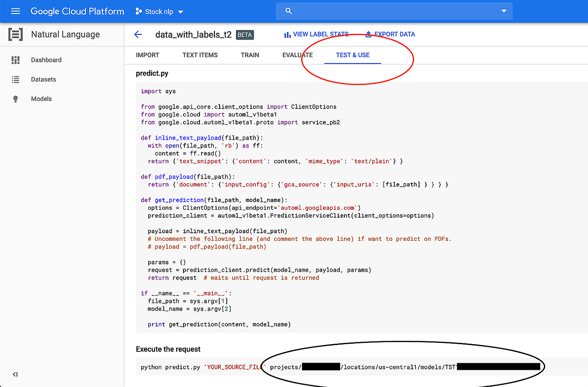Open the TRAIN tab
588x387 pixels.
(x=250, y=55)
